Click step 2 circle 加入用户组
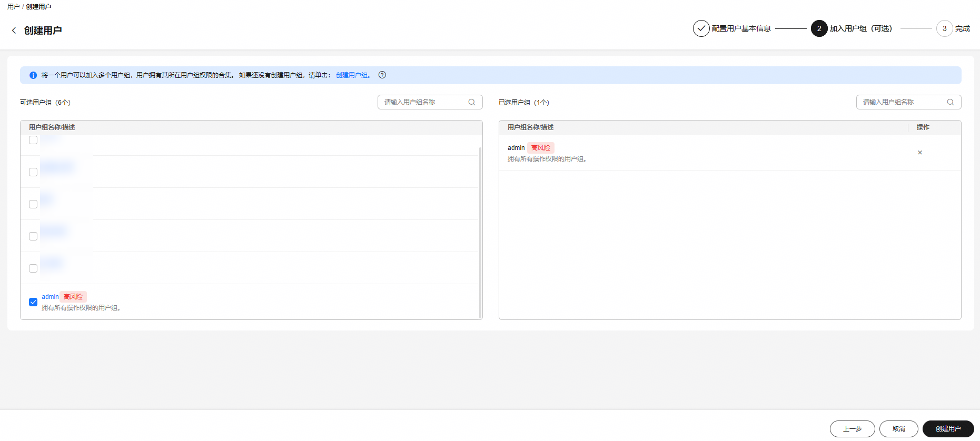The image size is (980, 441). click(819, 28)
